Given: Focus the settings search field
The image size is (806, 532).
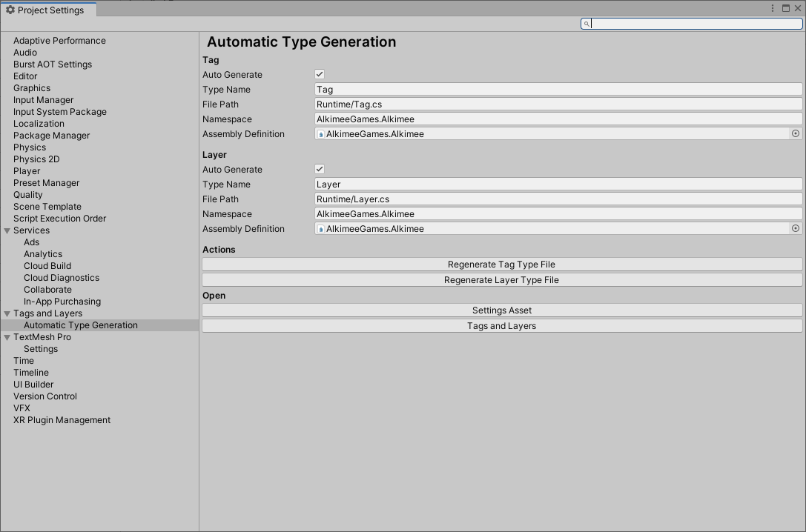Looking at the screenshot, I should (696, 24).
